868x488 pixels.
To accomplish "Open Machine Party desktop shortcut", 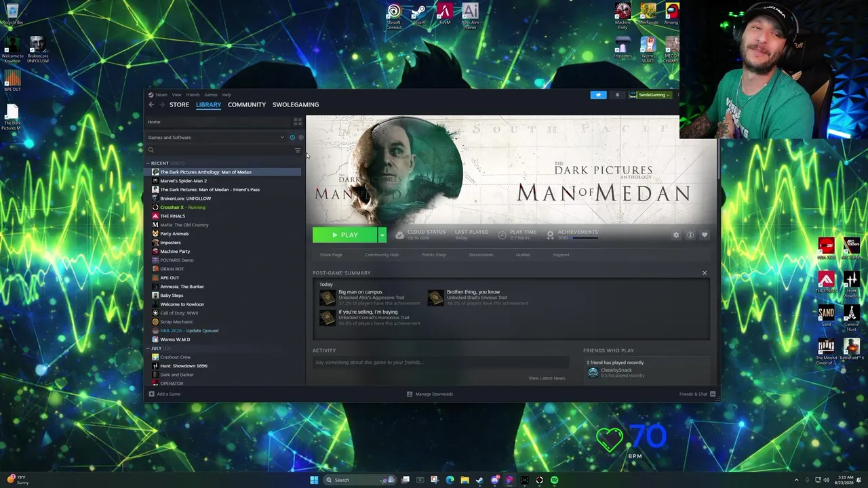I will (623, 16).
